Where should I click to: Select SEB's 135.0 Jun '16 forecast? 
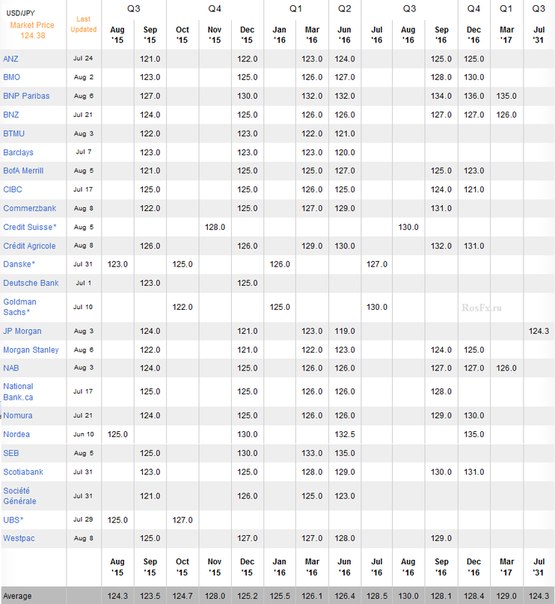(x=345, y=453)
